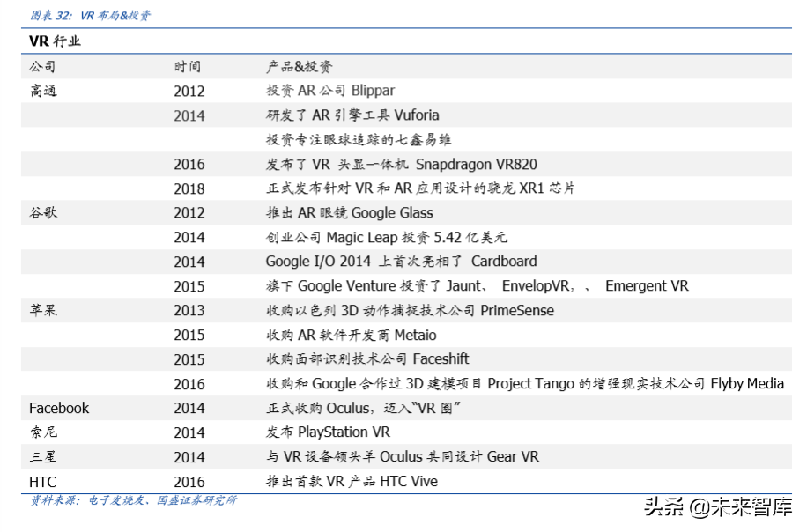The height and width of the screenshot is (532, 807).
Task: Select the company cell '高通'
Action: 43,91
